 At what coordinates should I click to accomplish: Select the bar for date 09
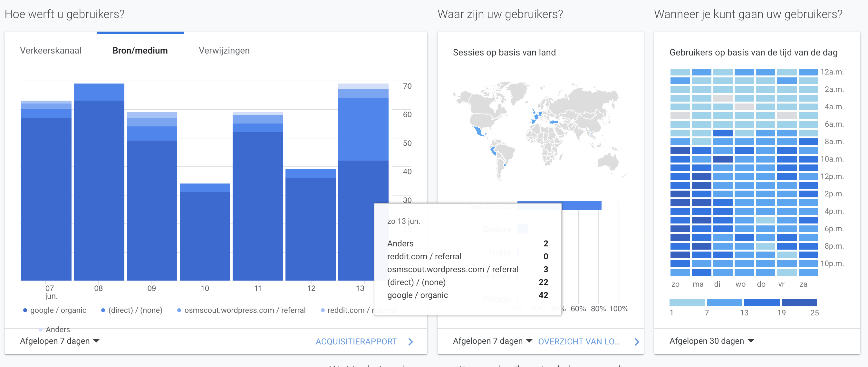tap(152, 196)
